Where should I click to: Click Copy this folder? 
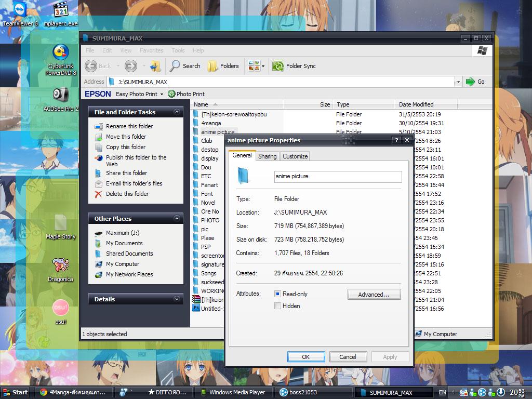tap(126, 147)
